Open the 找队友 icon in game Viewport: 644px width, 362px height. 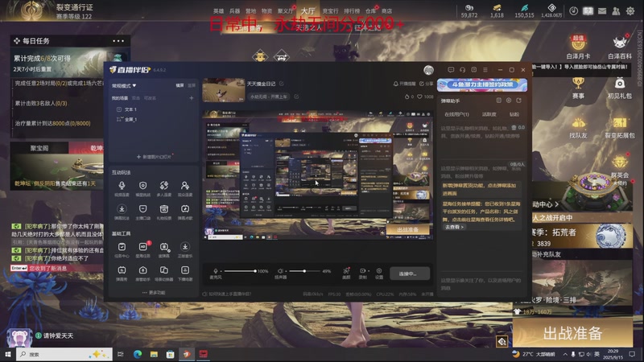coord(578,128)
